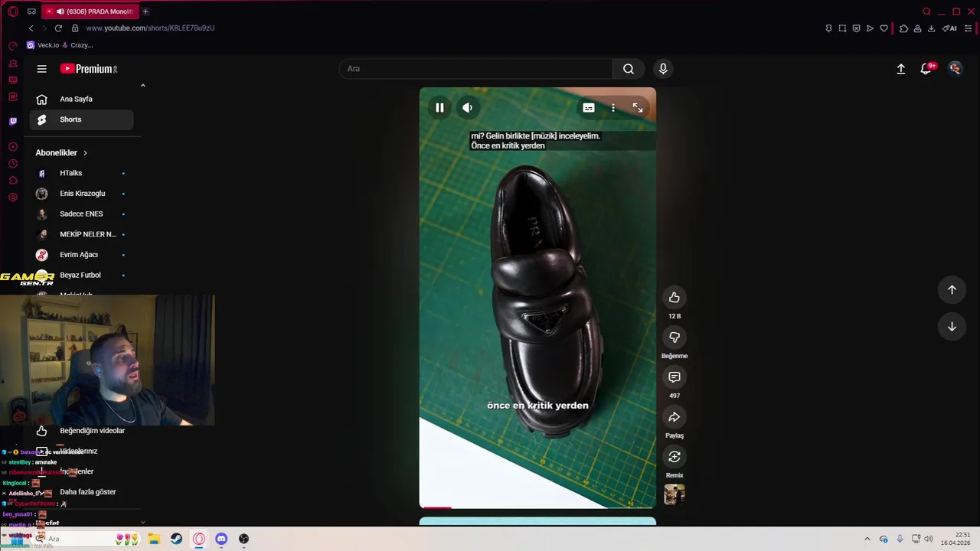
Task: Open File Explorer from taskbar
Action: click(154, 539)
